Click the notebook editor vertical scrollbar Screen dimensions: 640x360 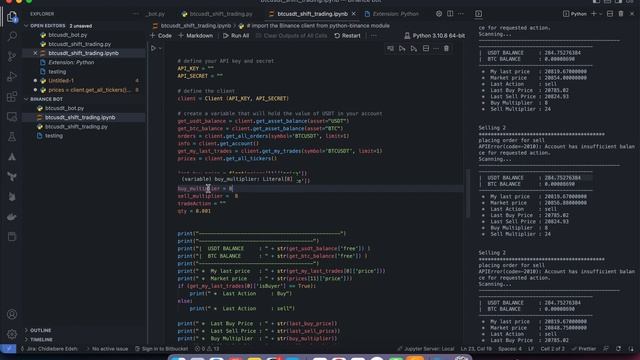468,193
